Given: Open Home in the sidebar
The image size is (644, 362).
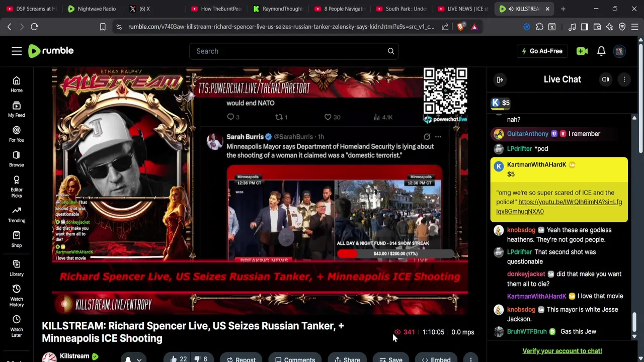Looking at the screenshot, I should [17, 84].
